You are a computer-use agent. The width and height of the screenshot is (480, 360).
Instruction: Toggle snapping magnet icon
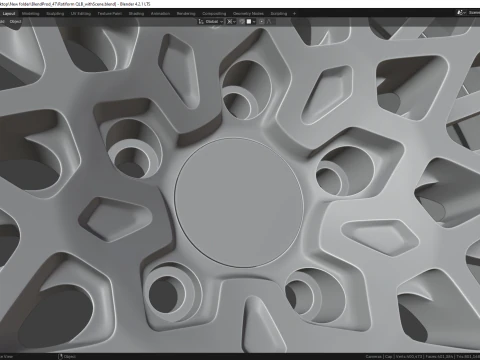point(242,22)
